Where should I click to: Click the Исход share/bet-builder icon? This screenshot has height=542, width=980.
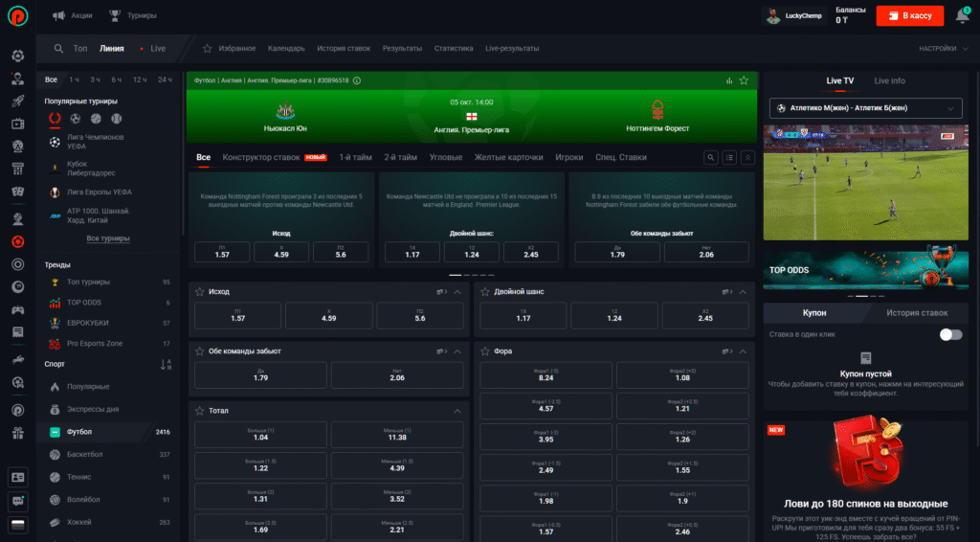point(441,292)
